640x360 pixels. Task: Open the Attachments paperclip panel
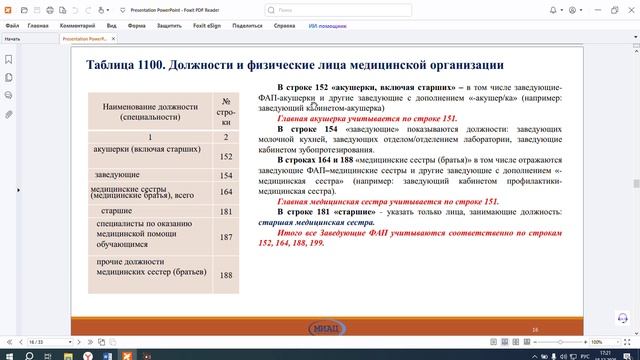(9, 115)
